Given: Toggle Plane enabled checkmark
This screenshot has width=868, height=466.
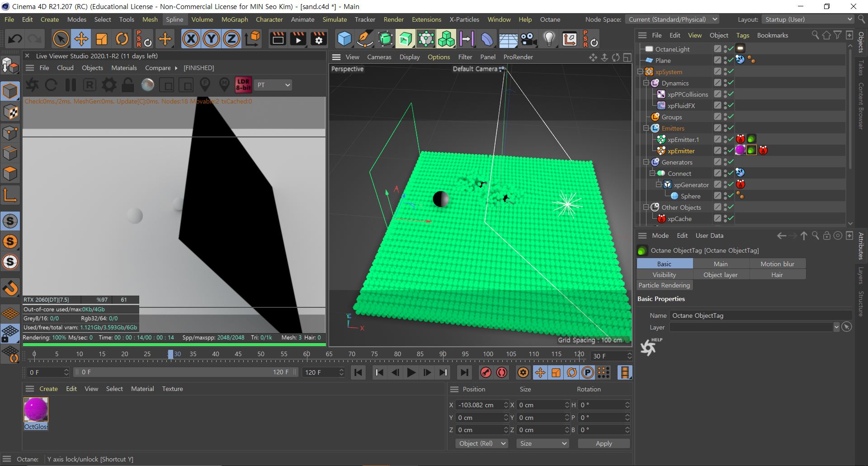Looking at the screenshot, I should click(731, 60).
